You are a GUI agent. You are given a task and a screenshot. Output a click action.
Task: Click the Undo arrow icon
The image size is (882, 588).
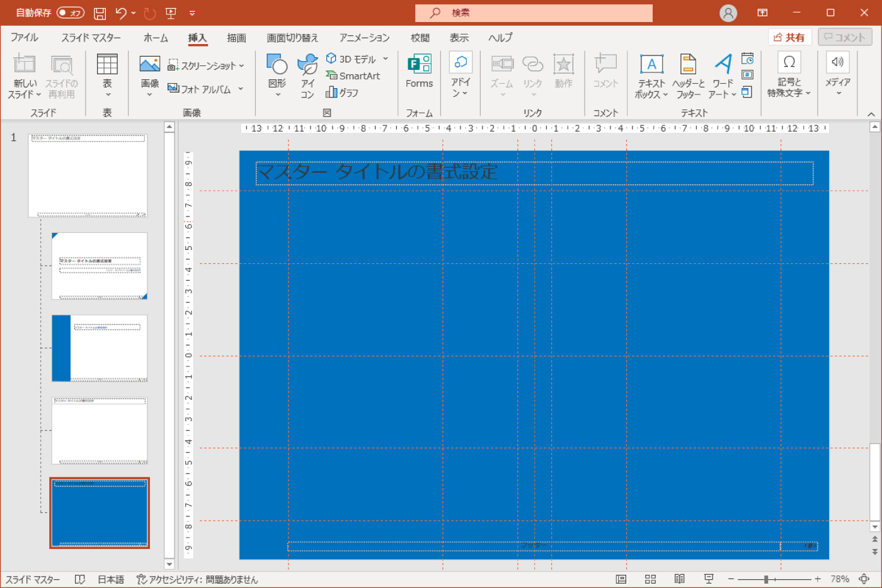(x=121, y=13)
